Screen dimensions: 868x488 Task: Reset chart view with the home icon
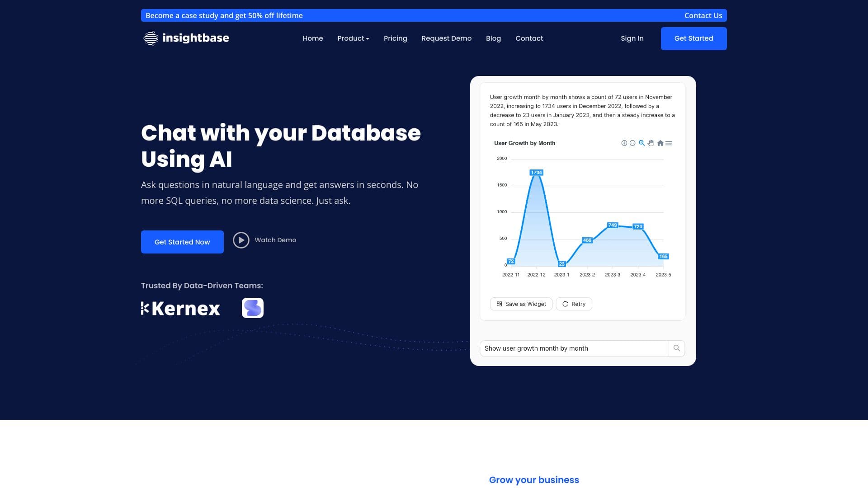pyautogui.click(x=660, y=143)
